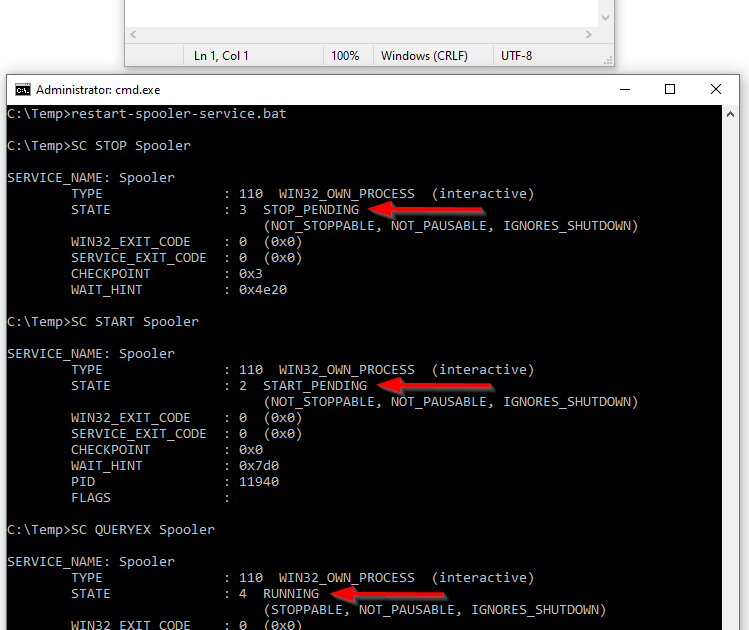Viewport: 749px width, 630px height.
Task: Click Notepad's vertical scroll down arrow
Action: coord(605,18)
